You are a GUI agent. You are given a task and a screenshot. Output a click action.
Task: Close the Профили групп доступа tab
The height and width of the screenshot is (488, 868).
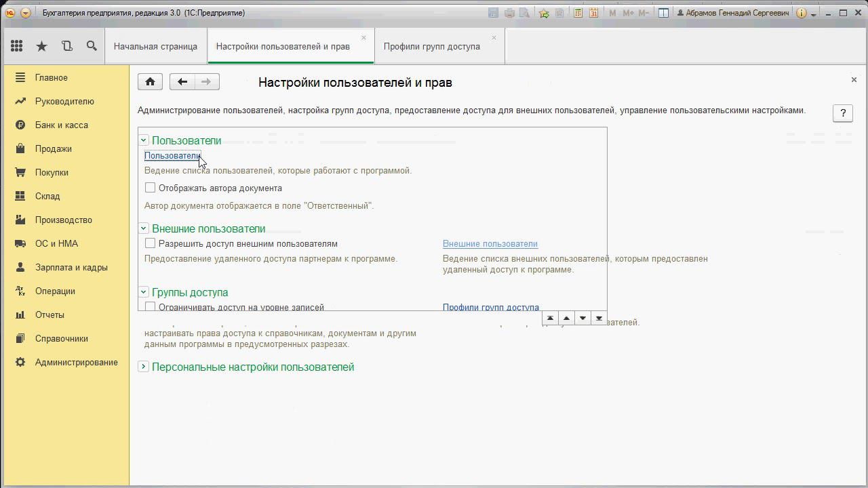(494, 38)
